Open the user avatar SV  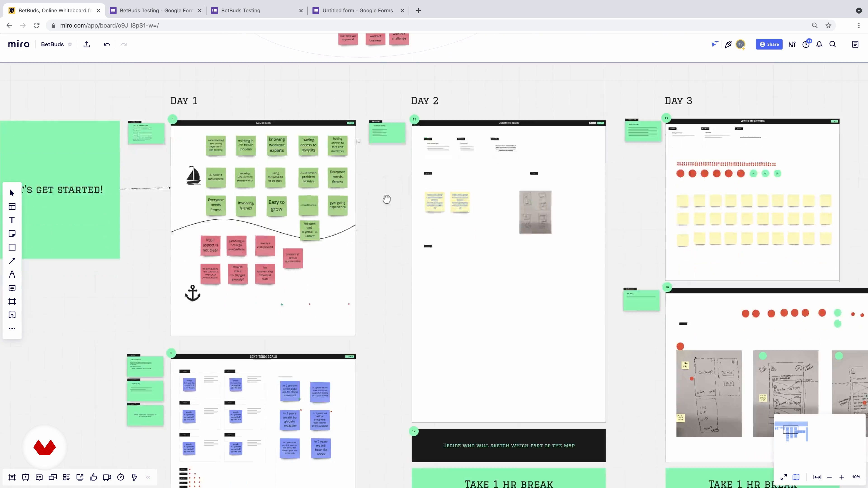click(x=740, y=44)
